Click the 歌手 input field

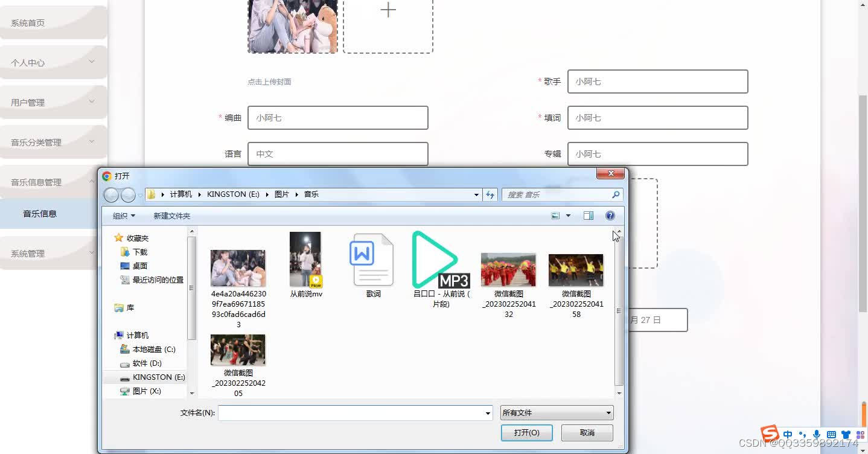pos(657,82)
